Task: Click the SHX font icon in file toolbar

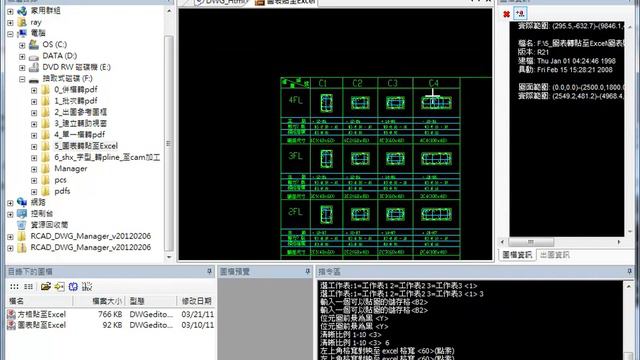Action: [87, 287]
